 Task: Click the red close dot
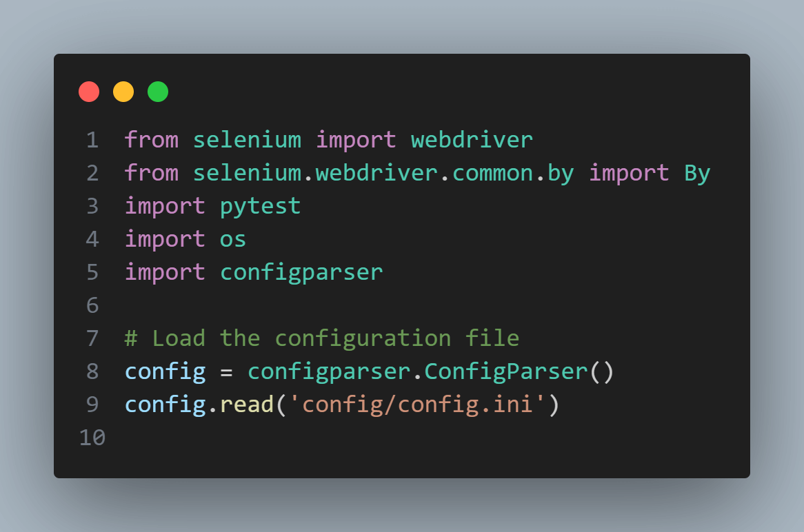[x=89, y=92]
